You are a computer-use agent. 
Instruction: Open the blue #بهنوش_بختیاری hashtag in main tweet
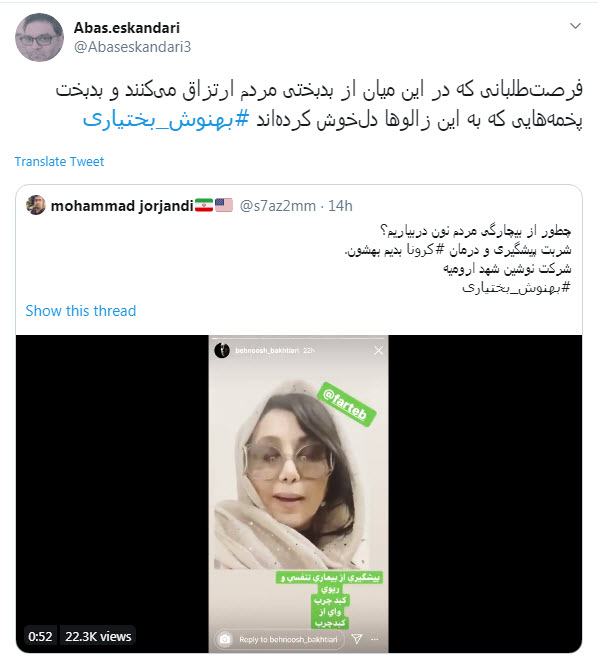click(x=166, y=120)
